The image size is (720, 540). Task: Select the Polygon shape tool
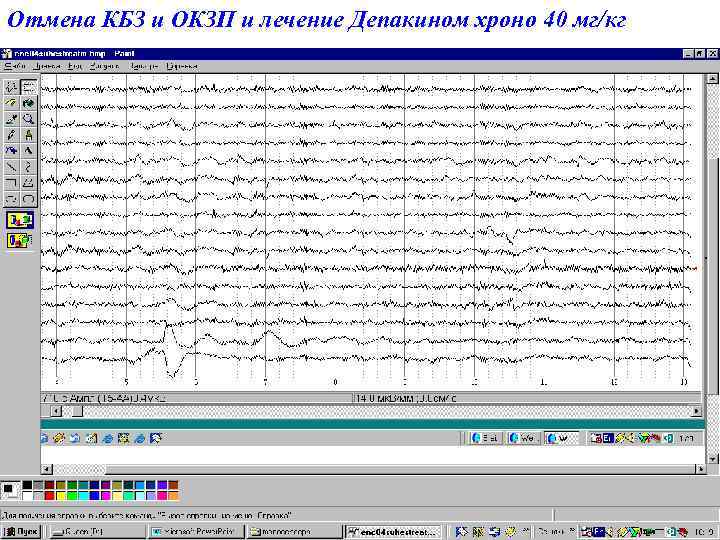[x=28, y=183]
